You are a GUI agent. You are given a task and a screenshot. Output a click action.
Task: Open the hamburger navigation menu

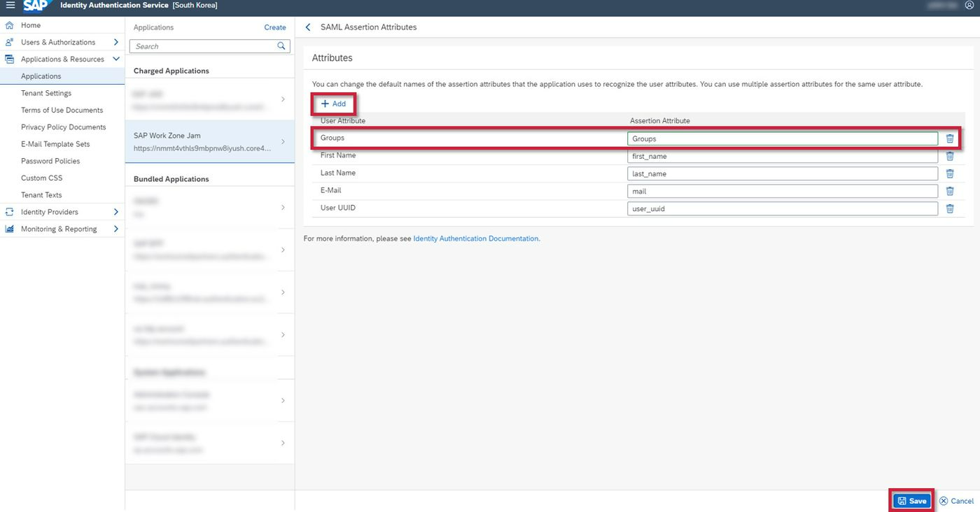tap(10, 6)
